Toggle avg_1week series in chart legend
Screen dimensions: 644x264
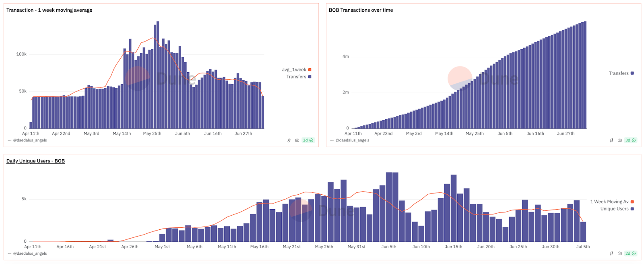pyautogui.click(x=294, y=70)
